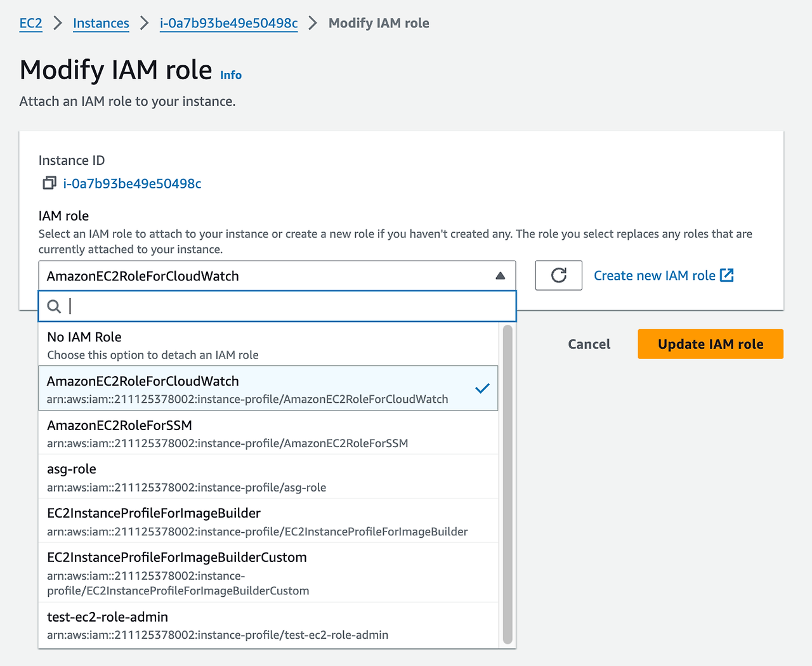Screen dimensions: 812x666
Task: Select the AmazonEC2RoleForCloudWatch option
Action: point(268,388)
